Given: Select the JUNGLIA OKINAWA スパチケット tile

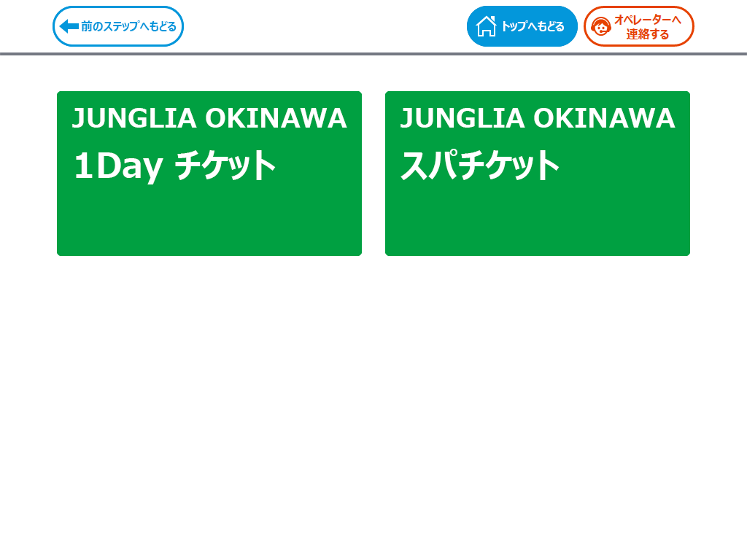Looking at the screenshot, I should tap(538, 174).
